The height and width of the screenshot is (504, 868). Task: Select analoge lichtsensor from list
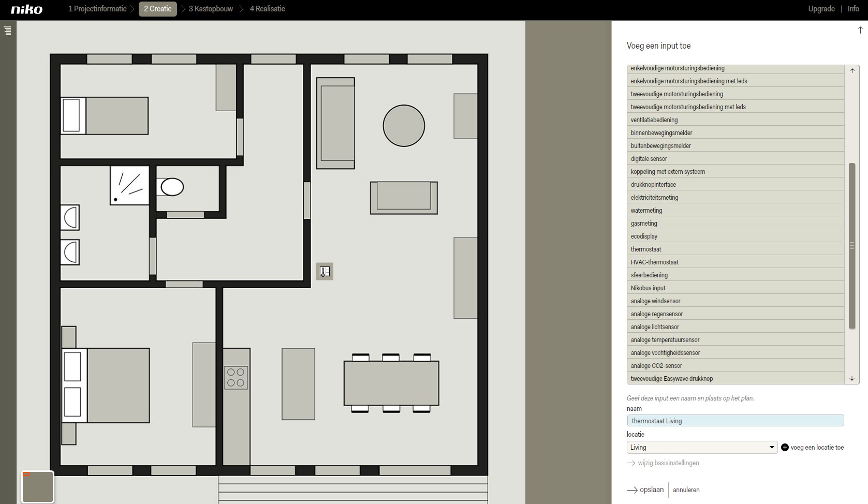735,327
